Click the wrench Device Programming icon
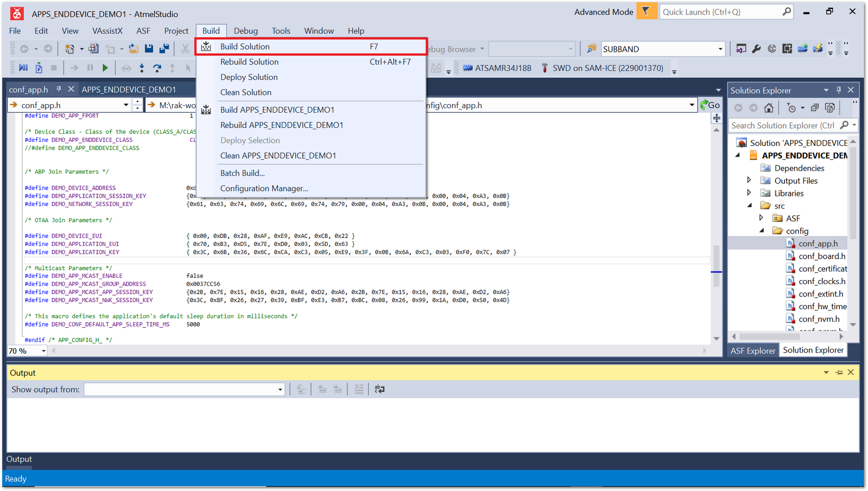Viewport: 868px width, 491px height. 757,49
